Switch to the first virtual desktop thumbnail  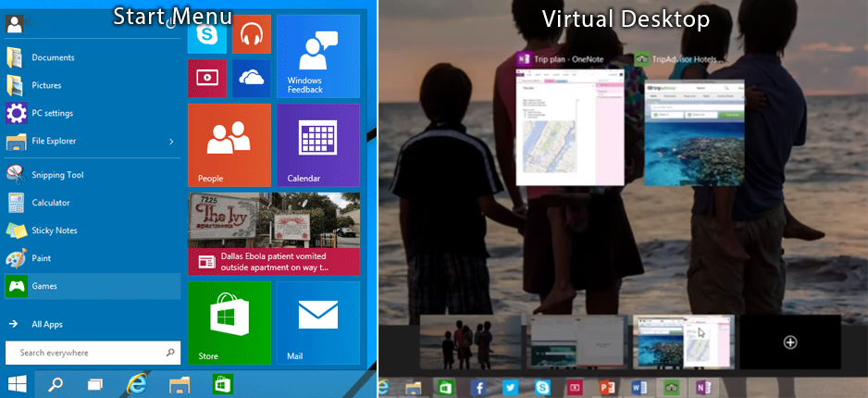coord(470,342)
